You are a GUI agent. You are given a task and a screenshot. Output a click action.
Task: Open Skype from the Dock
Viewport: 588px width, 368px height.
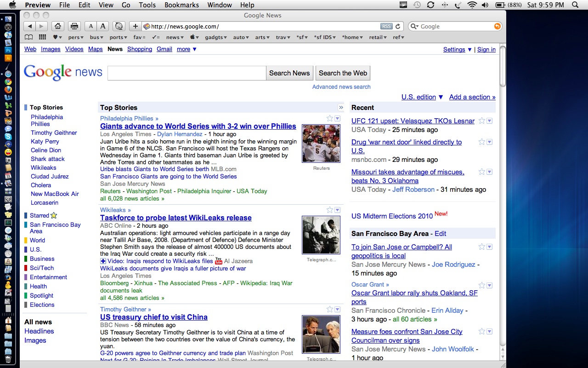(x=8, y=137)
